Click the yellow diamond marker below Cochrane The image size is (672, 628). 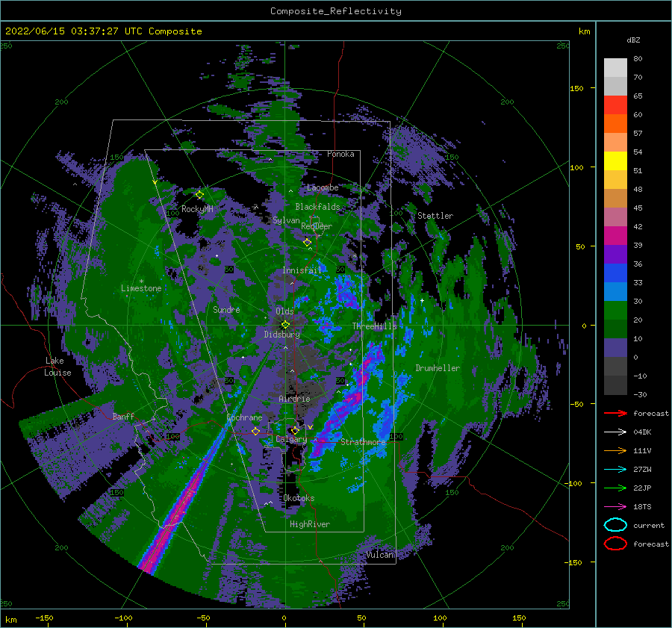256,431
